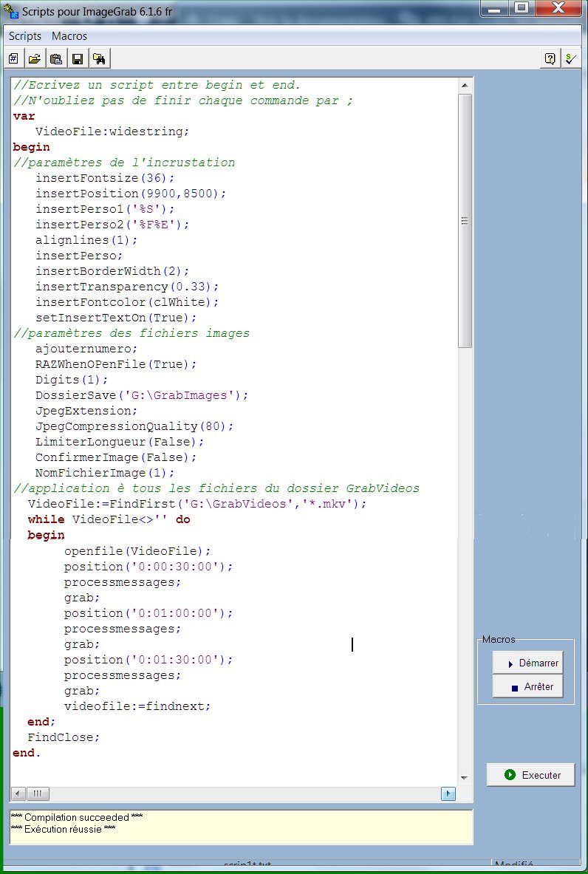Click the horizontal scrollbar left arrow
Image resolution: width=588 pixels, height=874 pixels.
coord(18,793)
